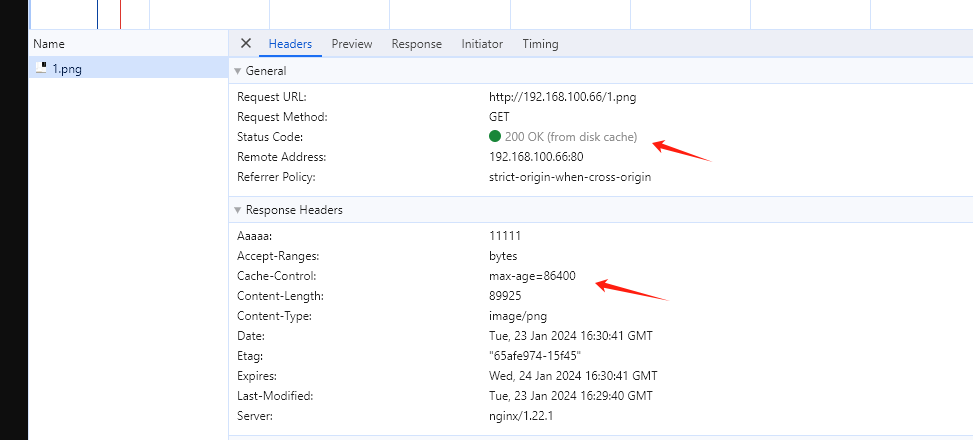This screenshot has height=440, width=973.
Task: Click the Last-Modified header value
Action: (571, 396)
